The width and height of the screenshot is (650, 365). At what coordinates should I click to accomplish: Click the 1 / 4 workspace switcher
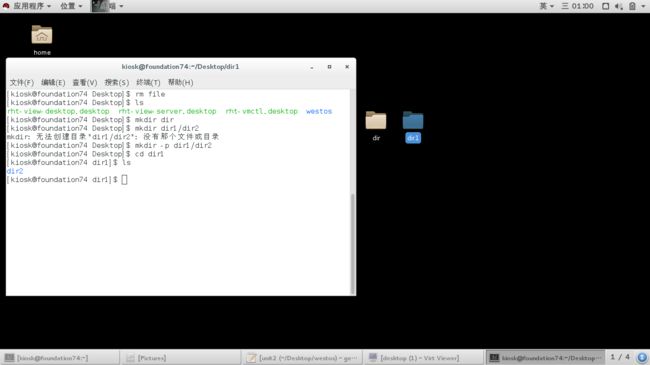tap(620, 357)
